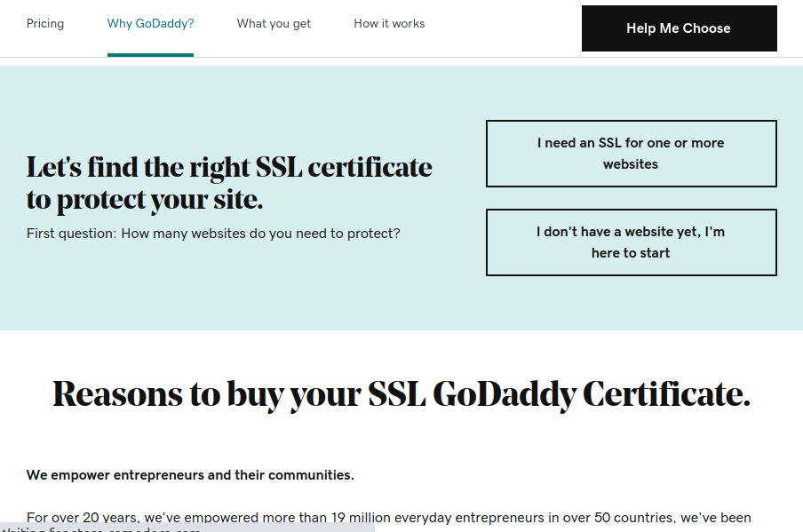
Task: Select "I don't have a website yet" option
Action: pos(631,242)
